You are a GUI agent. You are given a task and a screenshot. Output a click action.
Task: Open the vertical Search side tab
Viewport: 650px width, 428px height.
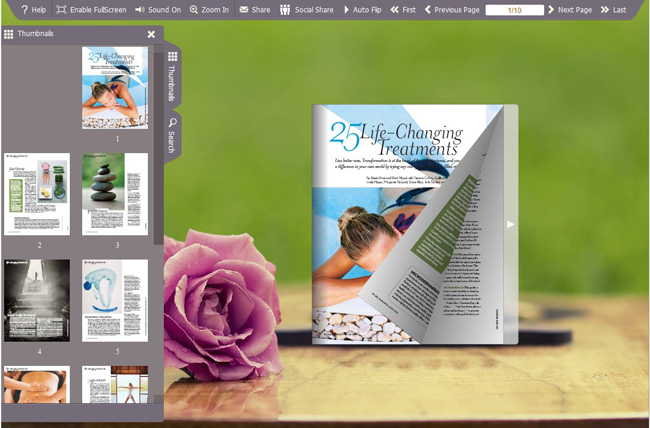172,135
